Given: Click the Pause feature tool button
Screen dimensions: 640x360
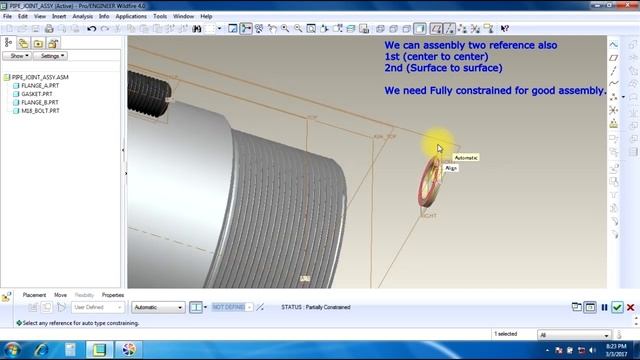Looking at the screenshot, I should 604,307.
